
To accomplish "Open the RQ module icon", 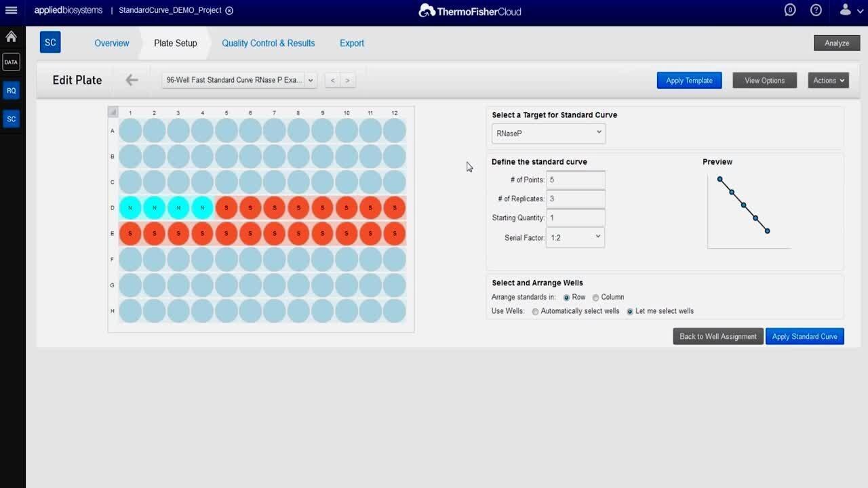I will pos(11,90).
